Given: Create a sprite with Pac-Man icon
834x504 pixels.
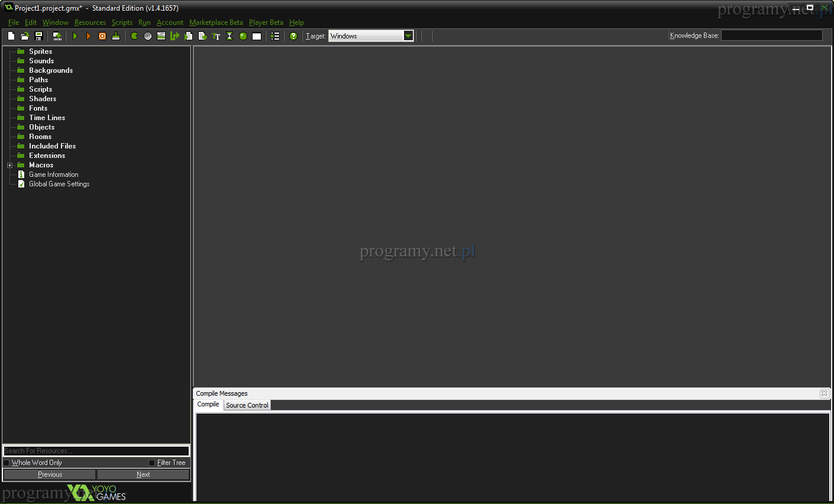Looking at the screenshot, I should tap(134, 36).
